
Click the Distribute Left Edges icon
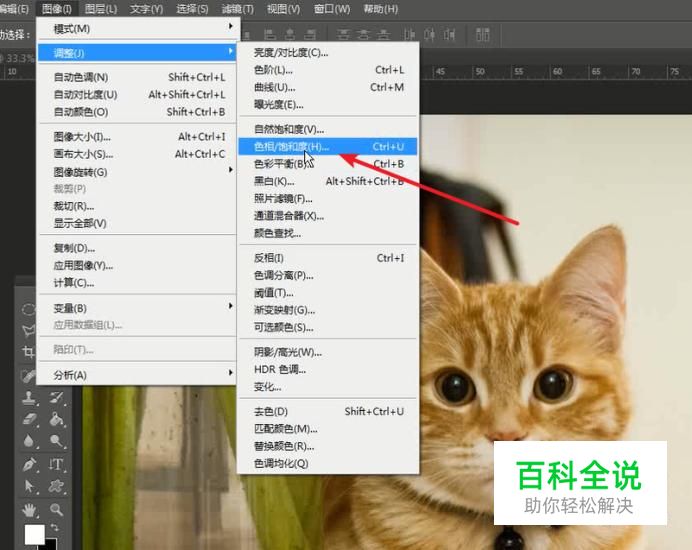click(409, 34)
